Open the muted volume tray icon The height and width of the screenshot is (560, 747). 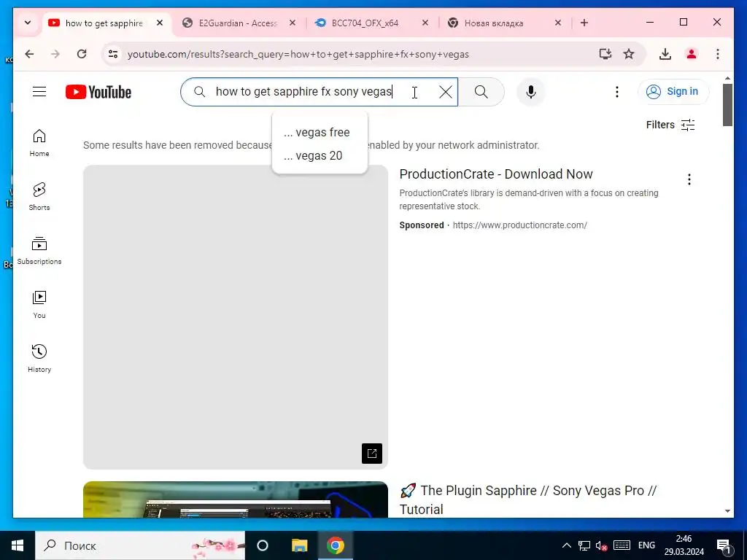pyautogui.click(x=602, y=545)
